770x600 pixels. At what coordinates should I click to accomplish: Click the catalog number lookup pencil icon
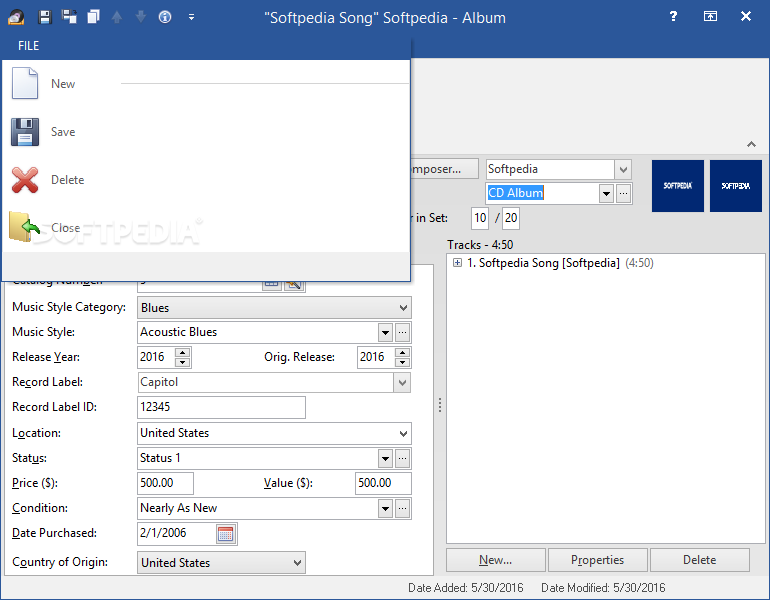(293, 285)
